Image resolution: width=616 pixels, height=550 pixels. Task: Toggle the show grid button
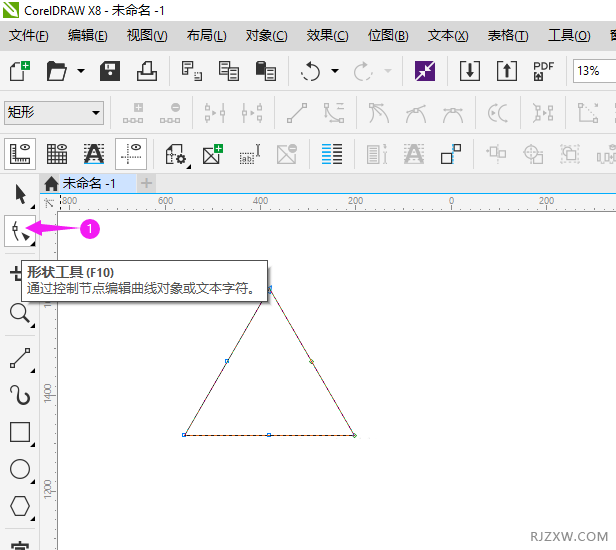57,154
